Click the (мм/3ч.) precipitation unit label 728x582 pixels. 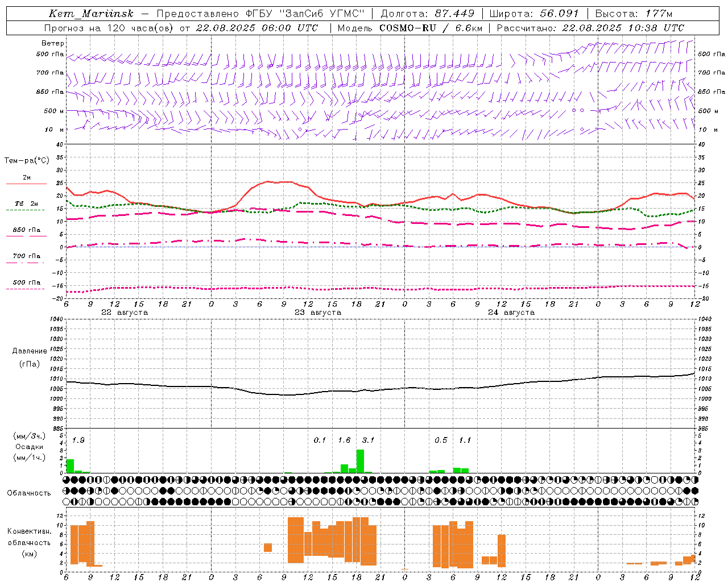coord(29,436)
